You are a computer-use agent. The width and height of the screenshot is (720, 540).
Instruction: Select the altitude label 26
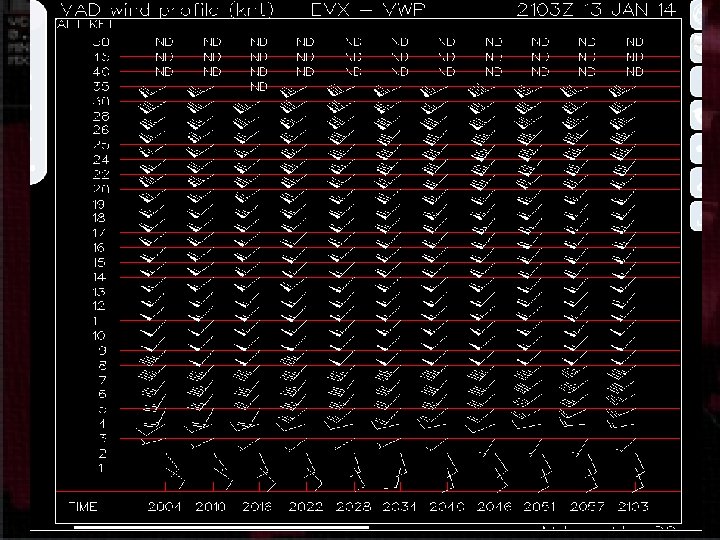tap(101, 130)
